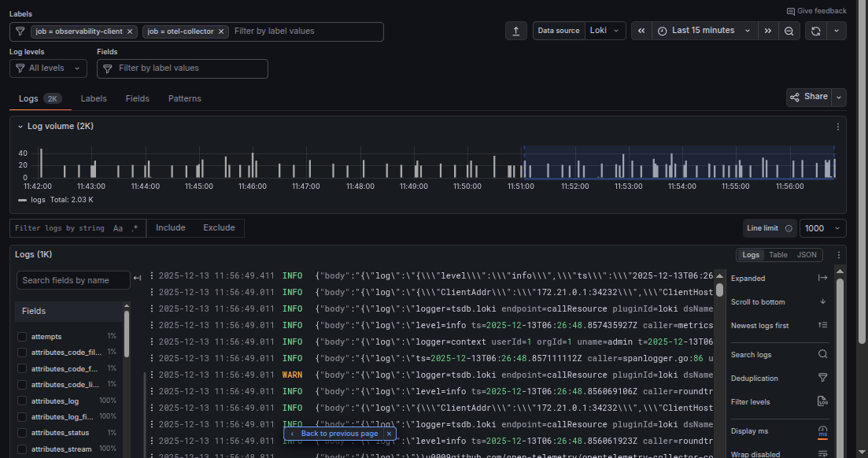Screen dimensions: 868x458
Task: Toggle regex (.*) matching in filter
Action: [x=135, y=228]
